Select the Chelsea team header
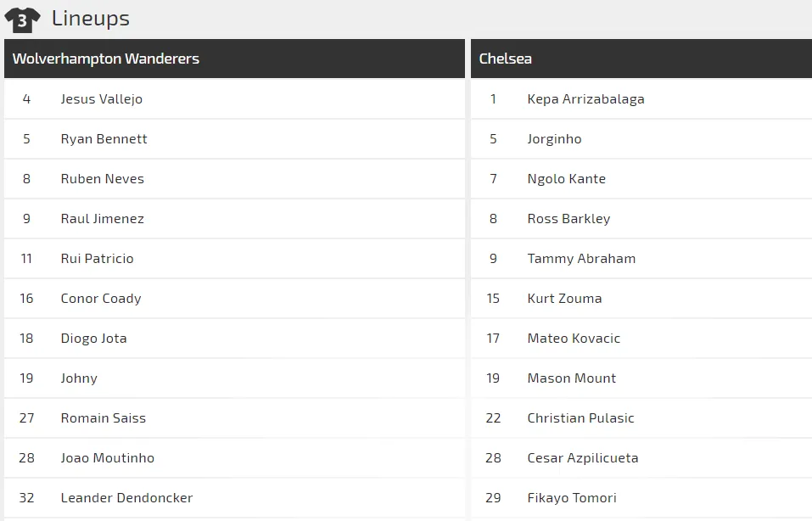Viewport: 812px width, 521px height. (506, 59)
